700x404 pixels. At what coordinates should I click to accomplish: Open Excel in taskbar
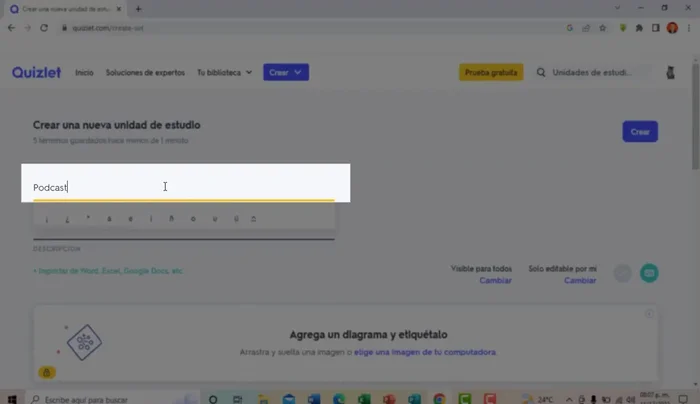click(x=364, y=399)
